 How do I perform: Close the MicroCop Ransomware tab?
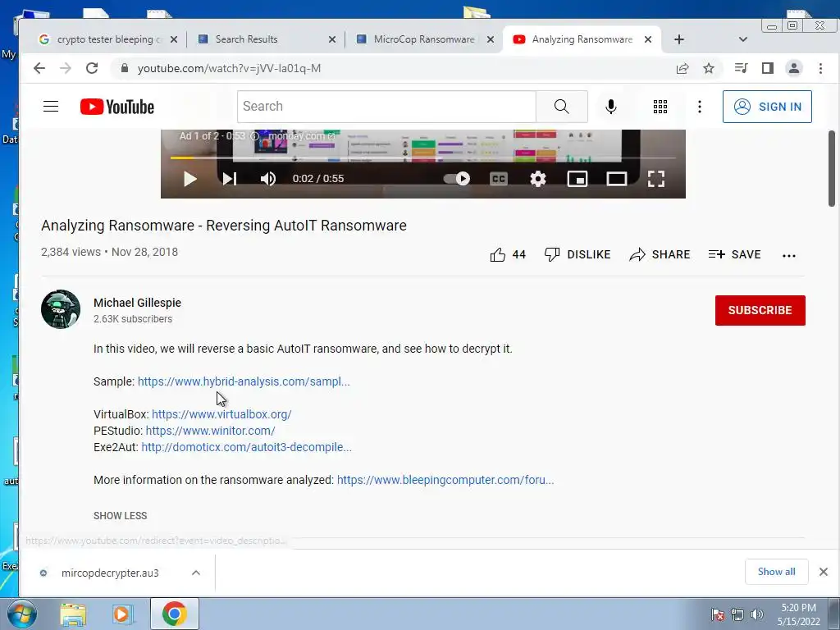(x=490, y=39)
